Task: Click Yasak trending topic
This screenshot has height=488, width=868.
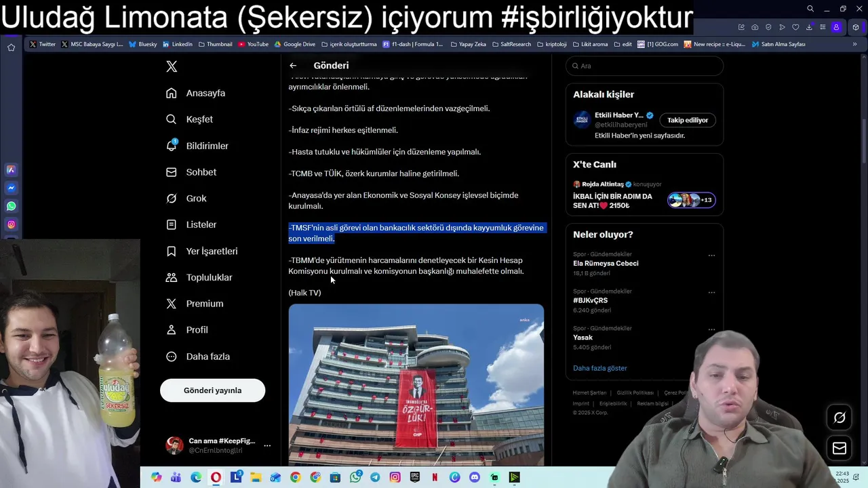Action: point(583,338)
